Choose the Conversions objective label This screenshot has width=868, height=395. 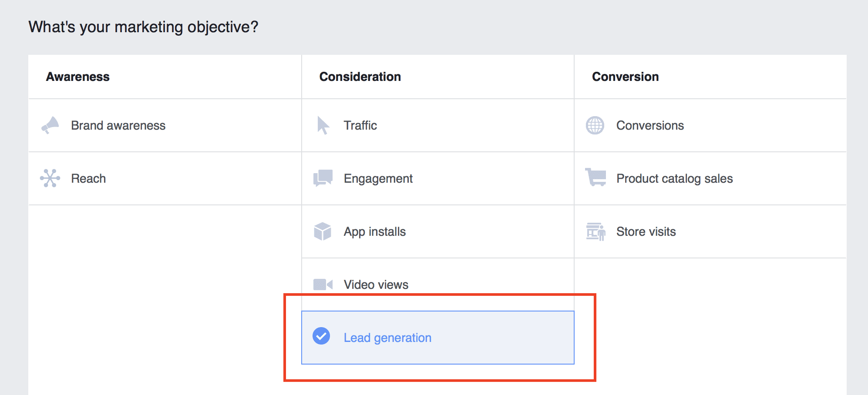pos(650,126)
